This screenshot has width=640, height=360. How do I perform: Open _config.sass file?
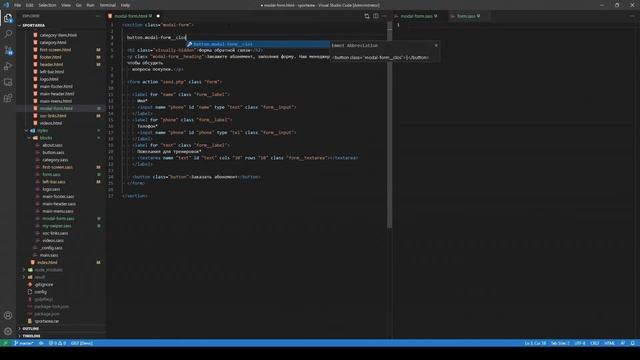51,248
